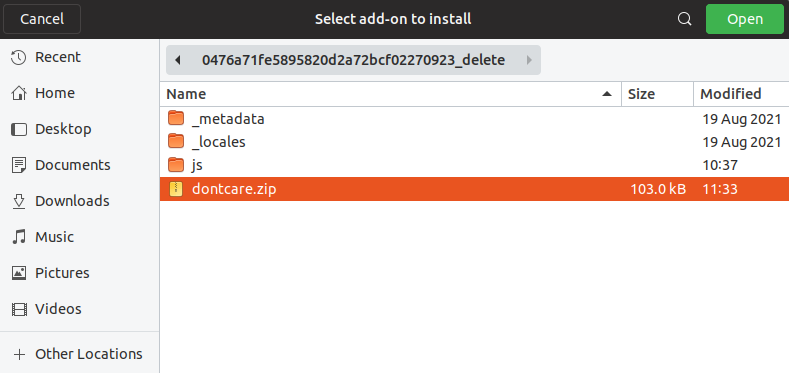
Task: Open Documents using its sidebar icon
Action: coord(19,165)
